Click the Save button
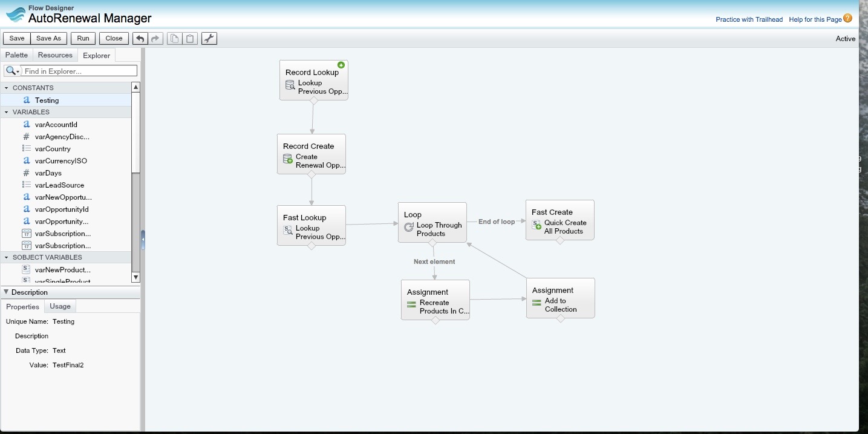This screenshot has width=868, height=434. tap(17, 38)
